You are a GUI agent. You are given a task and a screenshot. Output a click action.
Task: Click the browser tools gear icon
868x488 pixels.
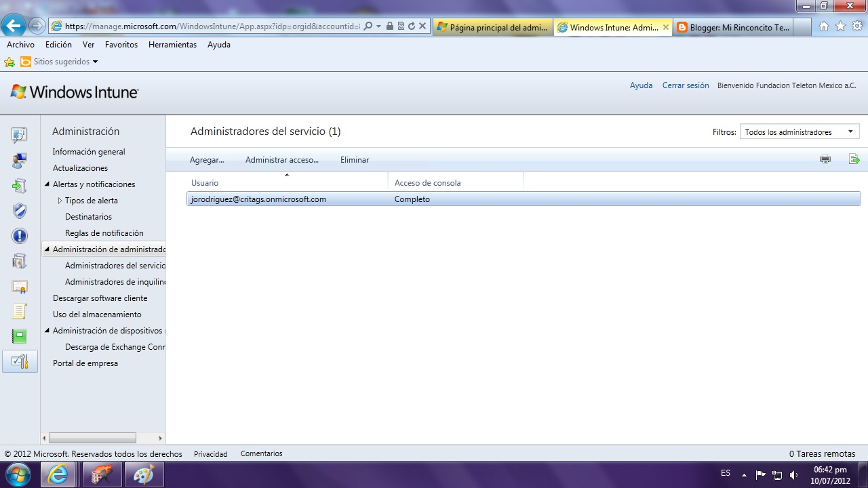coord(857,26)
